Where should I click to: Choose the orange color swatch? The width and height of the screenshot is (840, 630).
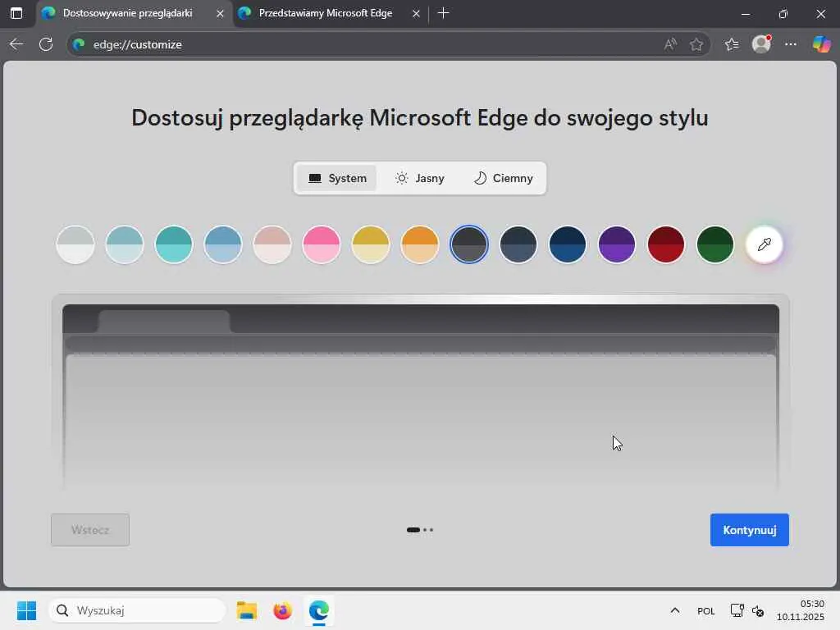420,244
